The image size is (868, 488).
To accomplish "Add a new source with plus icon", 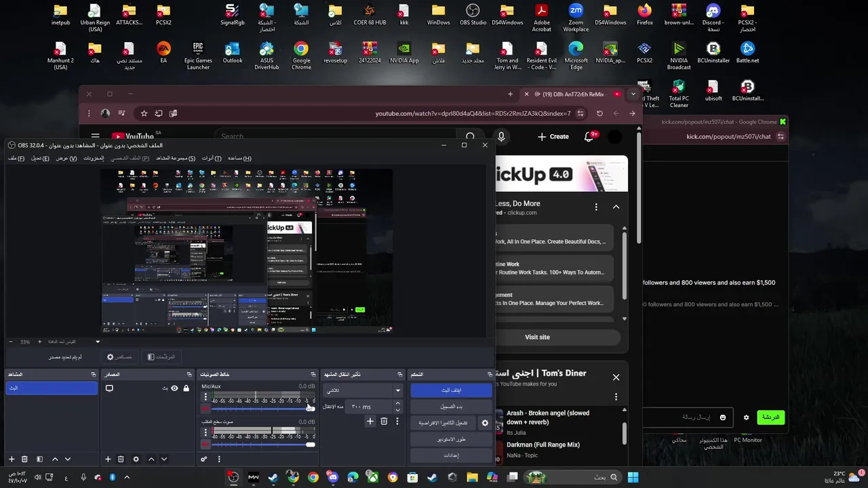I will [107, 459].
